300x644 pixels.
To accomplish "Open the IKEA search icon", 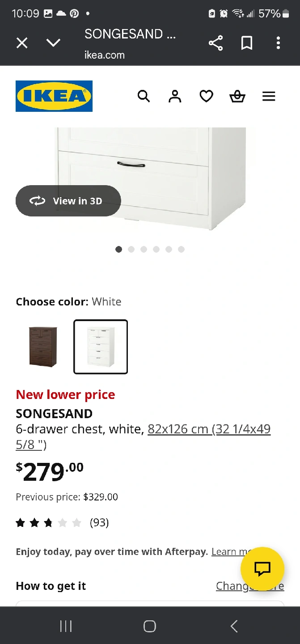I will point(144,96).
